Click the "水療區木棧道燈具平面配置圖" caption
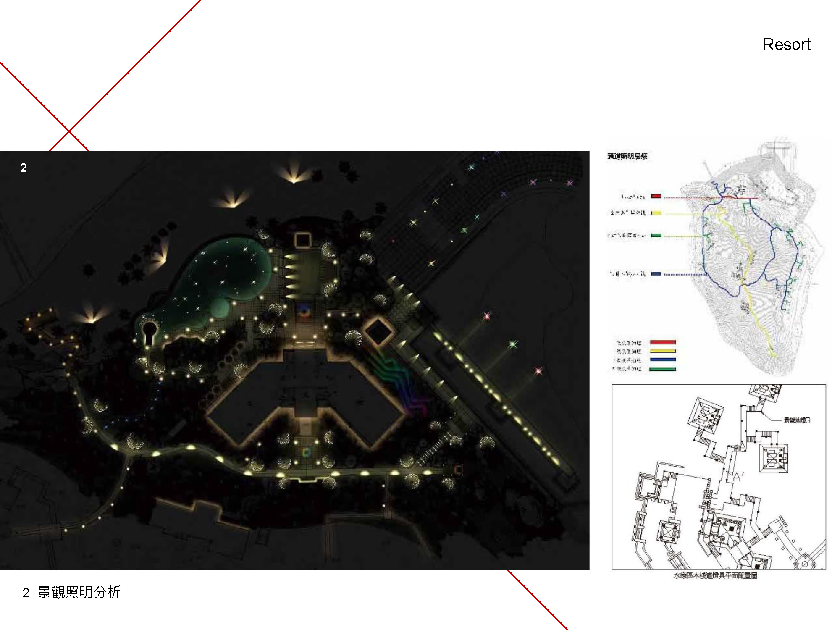The height and width of the screenshot is (630, 840). coord(715,575)
